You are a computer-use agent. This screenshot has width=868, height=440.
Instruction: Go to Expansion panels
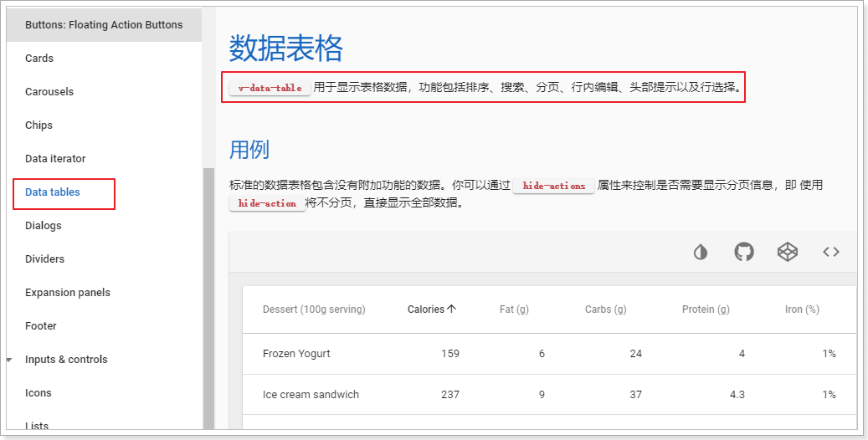[68, 293]
